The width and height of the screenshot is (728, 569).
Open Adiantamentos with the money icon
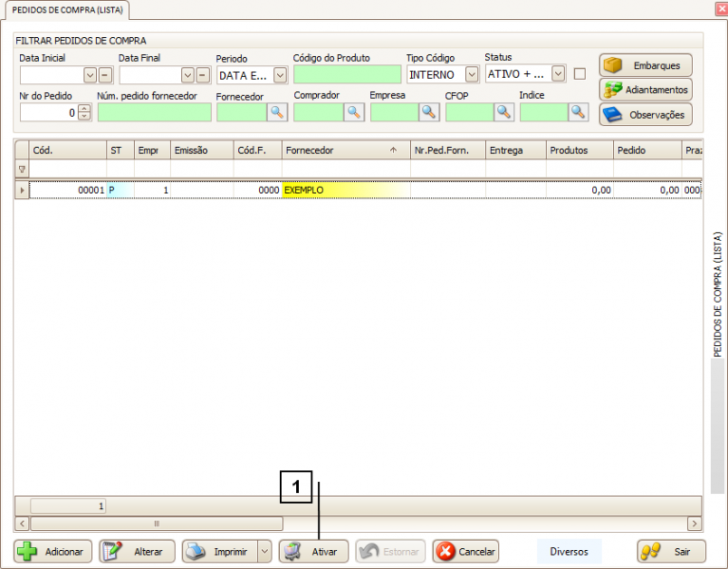[x=645, y=90]
